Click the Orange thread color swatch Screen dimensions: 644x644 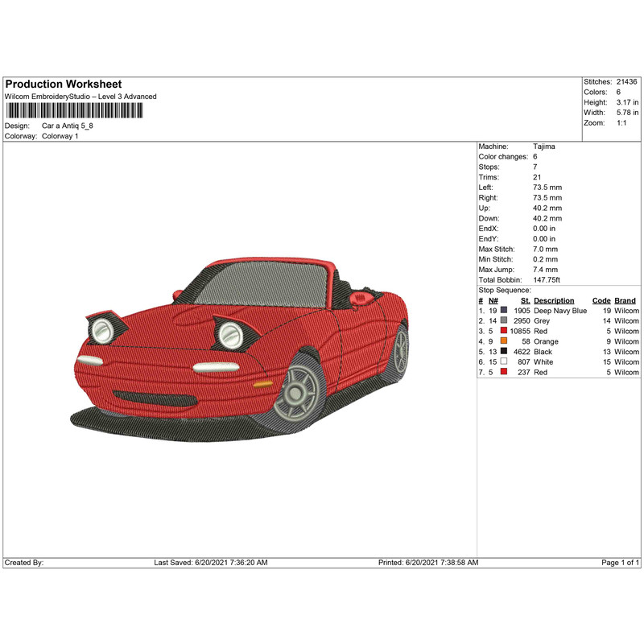(x=504, y=342)
